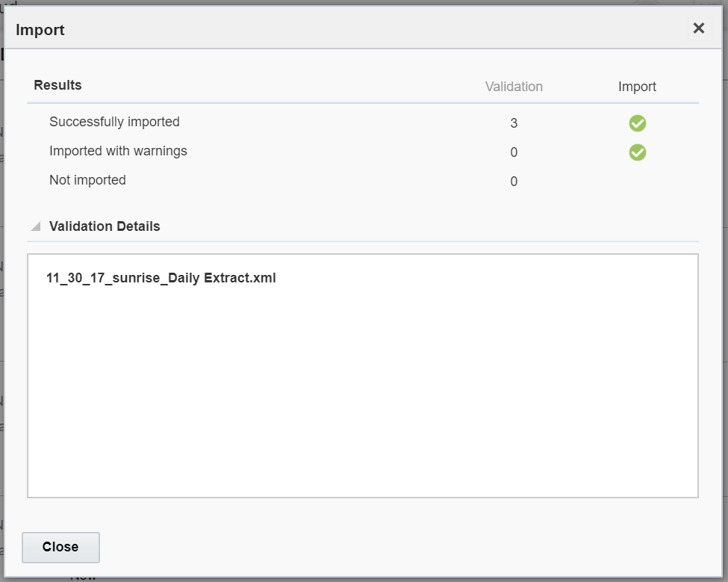This screenshot has width=728, height=582.
Task: Click the Not imported label
Action: [x=87, y=180]
